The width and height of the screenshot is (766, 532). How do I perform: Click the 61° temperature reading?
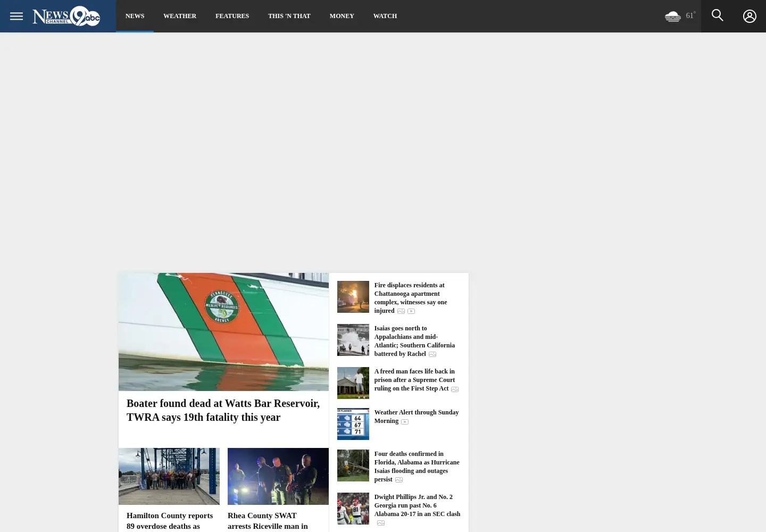pos(690,15)
